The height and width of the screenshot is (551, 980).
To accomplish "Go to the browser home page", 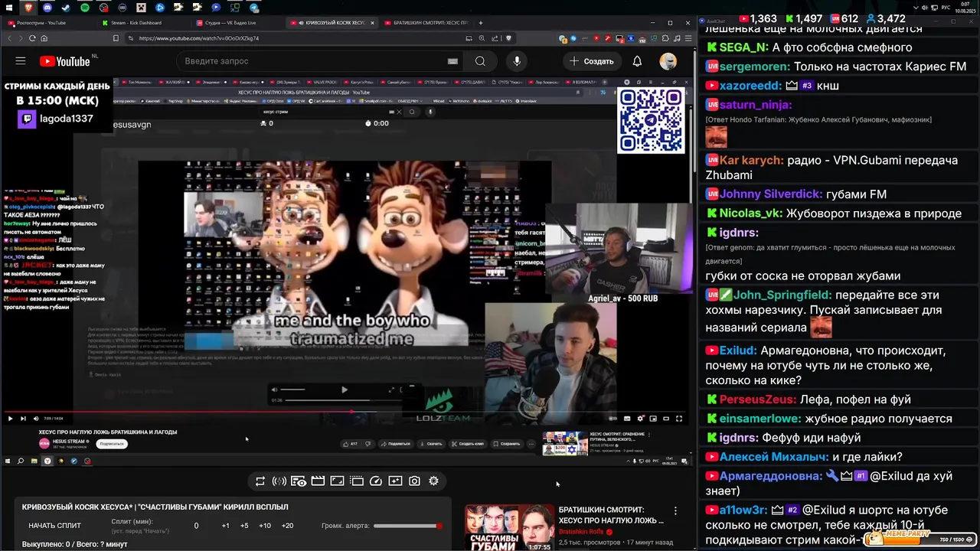I will click(44, 38).
